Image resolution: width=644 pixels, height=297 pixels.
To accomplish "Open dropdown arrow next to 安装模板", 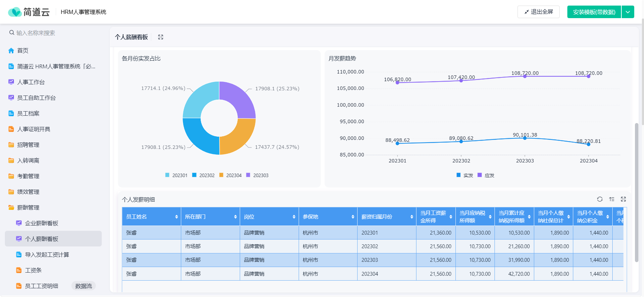I will (x=628, y=12).
